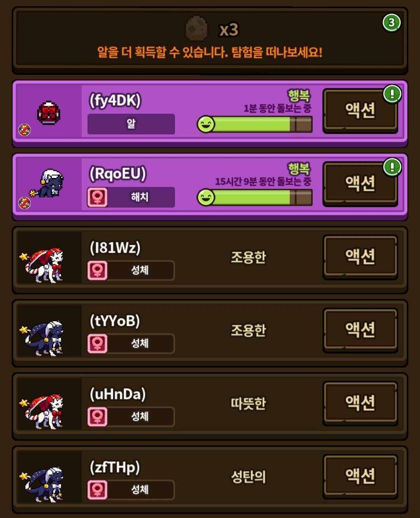Tap the orange message about getting more eggs
420x518 pixels.
click(210, 52)
